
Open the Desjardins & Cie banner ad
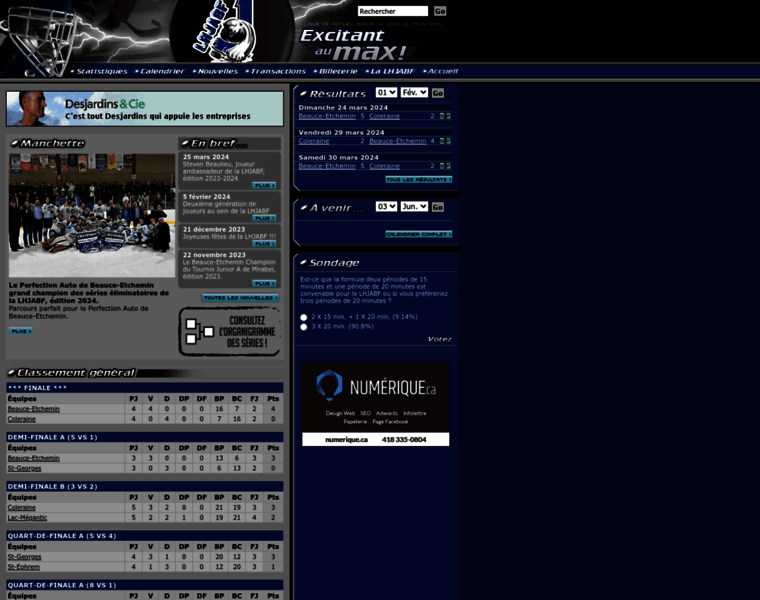(145, 109)
